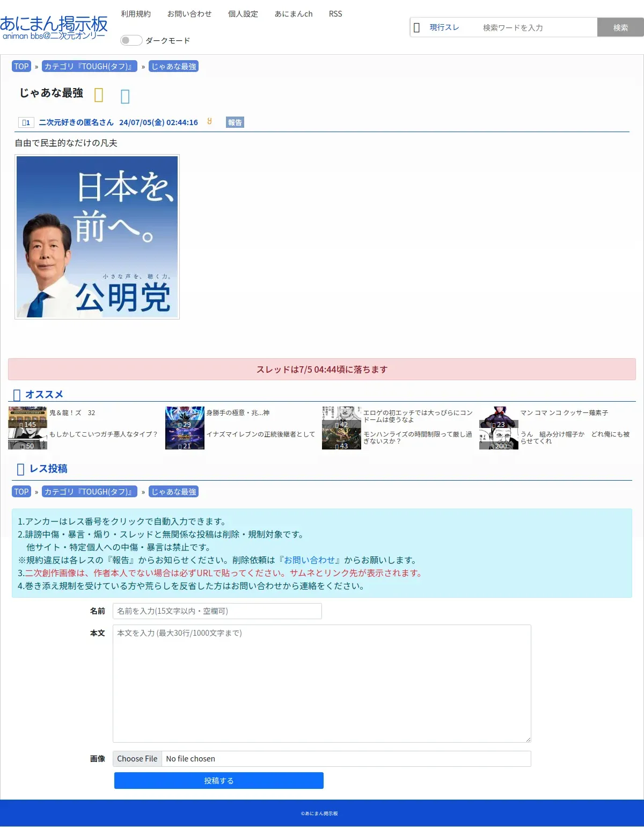Viewport: 644px width, 827px height.
Task: Follow the 『お問い合わせ』 link in the posting rules
Action: pyautogui.click(x=309, y=560)
